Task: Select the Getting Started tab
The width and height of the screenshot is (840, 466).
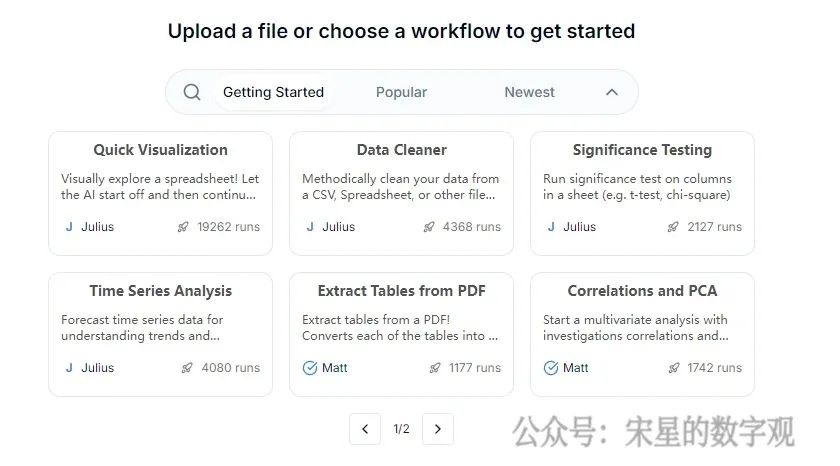Action: [273, 92]
